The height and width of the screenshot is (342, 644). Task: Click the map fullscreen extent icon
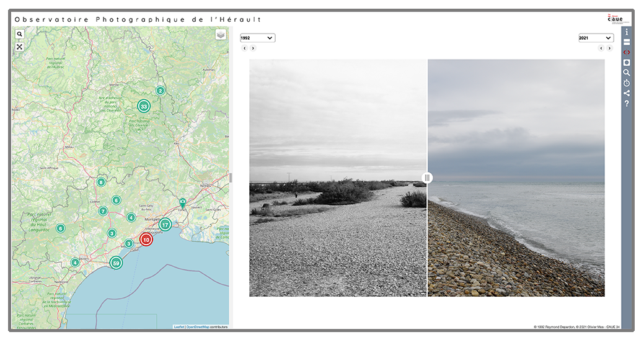point(20,47)
